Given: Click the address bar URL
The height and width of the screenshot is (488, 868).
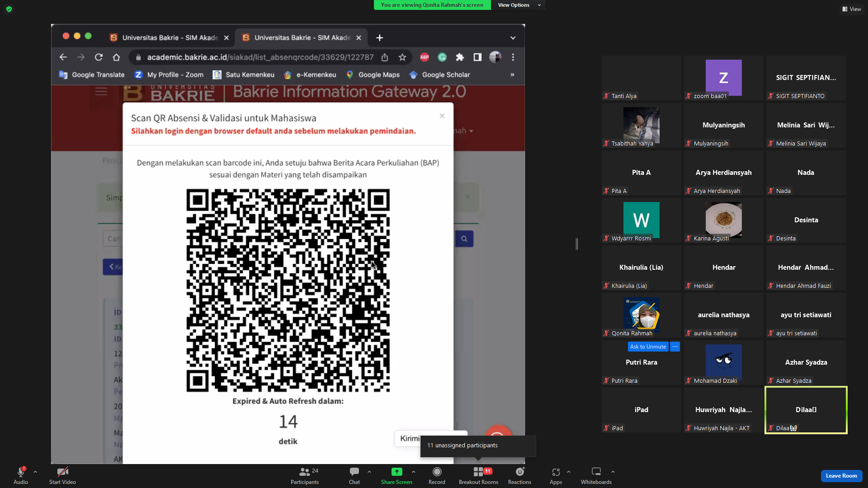Looking at the screenshot, I should click(x=260, y=57).
